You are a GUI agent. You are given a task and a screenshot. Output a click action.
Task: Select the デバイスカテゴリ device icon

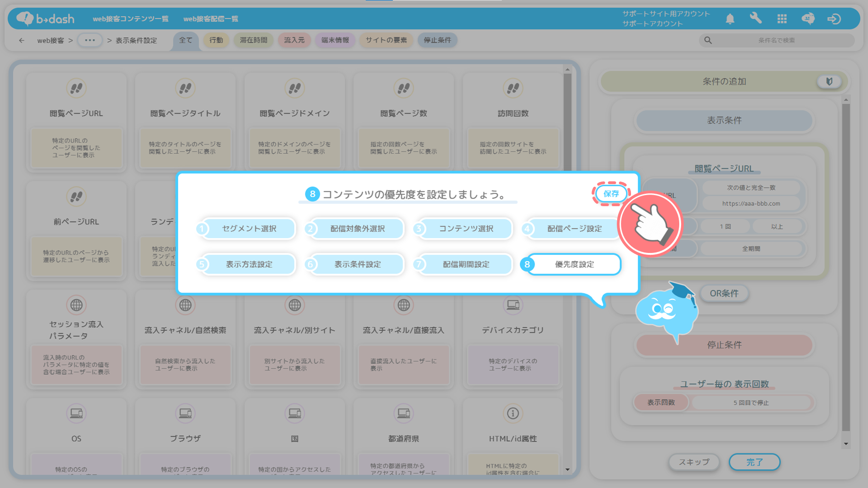[513, 305]
